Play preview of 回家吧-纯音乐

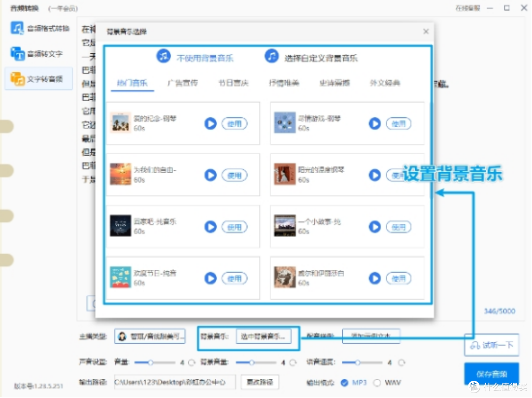(x=210, y=227)
